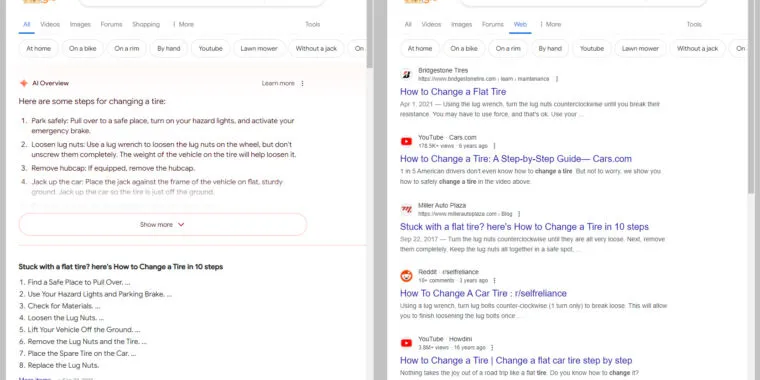The width and height of the screenshot is (760, 380).
Task: Open the More dropdown in left pane
Action: click(x=183, y=24)
